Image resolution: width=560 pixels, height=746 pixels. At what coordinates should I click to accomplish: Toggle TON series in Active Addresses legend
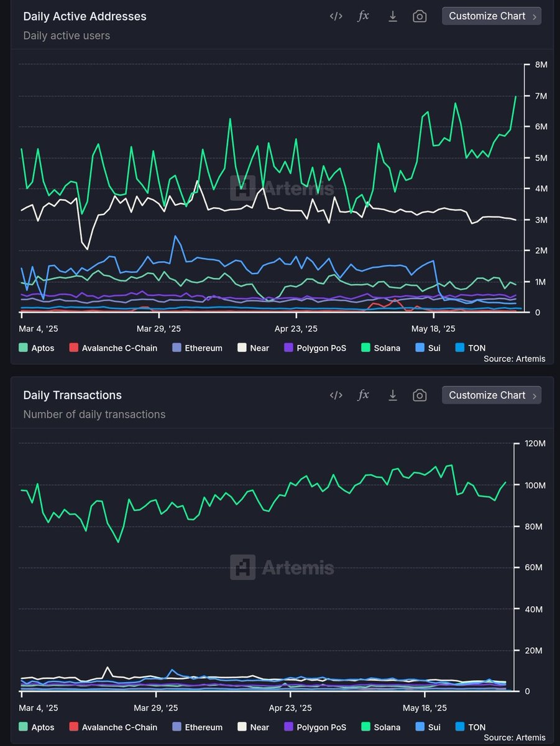point(470,348)
